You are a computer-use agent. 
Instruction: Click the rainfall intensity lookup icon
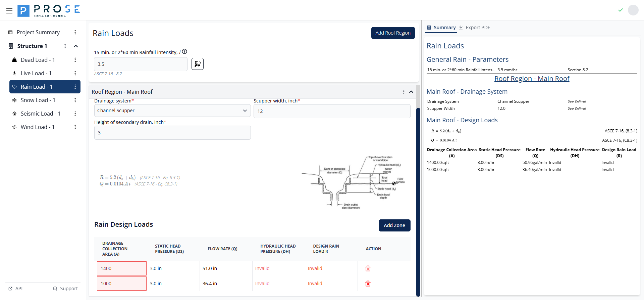[x=198, y=64]
